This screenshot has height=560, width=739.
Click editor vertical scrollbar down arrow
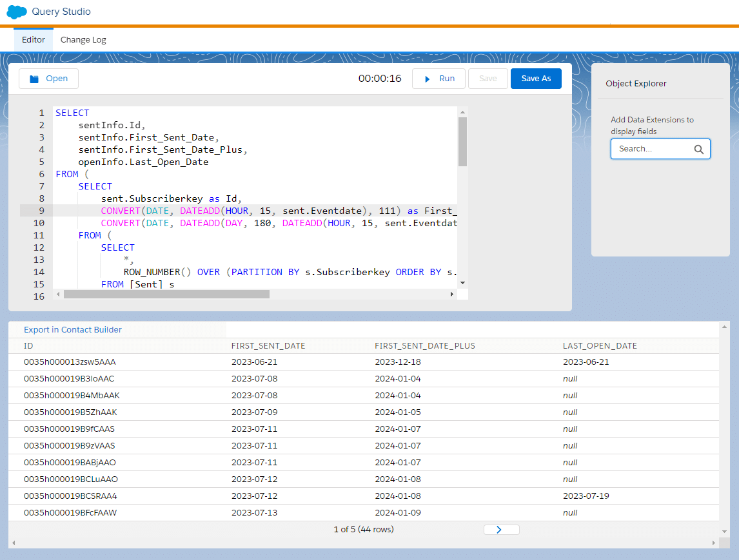tap(462, 283)
